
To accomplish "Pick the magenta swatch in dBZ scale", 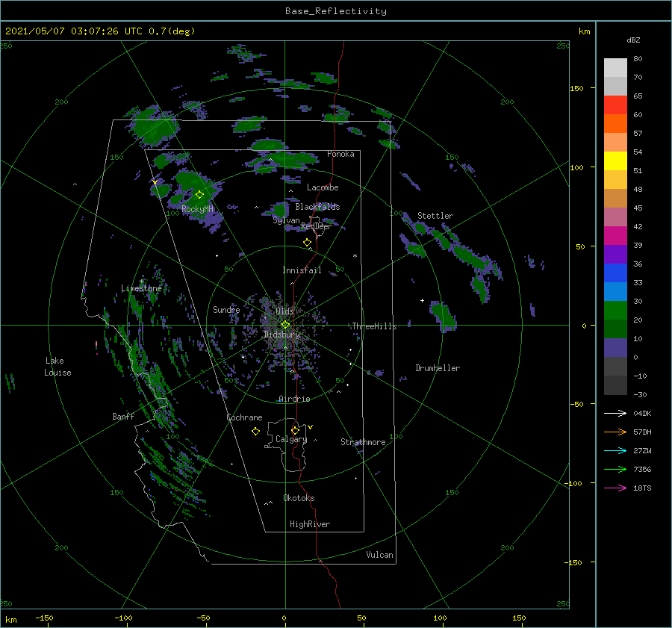I will (x=615, y=235).
